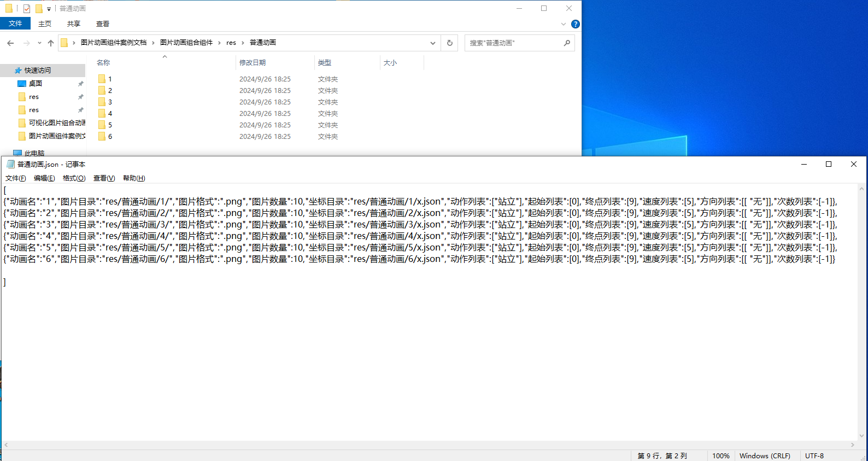Viewport: 868px width, 461px height.
Task: Switch to the 主页 ribbon tab
Action: (x=45, y=24)
